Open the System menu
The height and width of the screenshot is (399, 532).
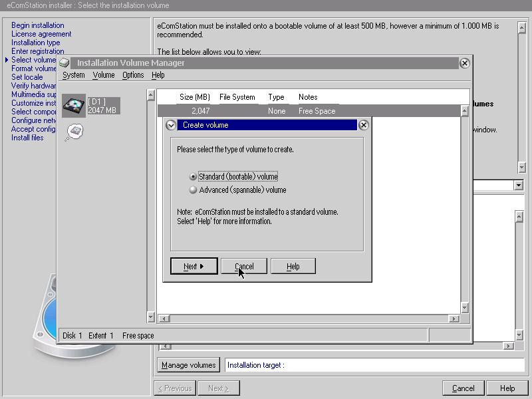click(x=74, y=75)
